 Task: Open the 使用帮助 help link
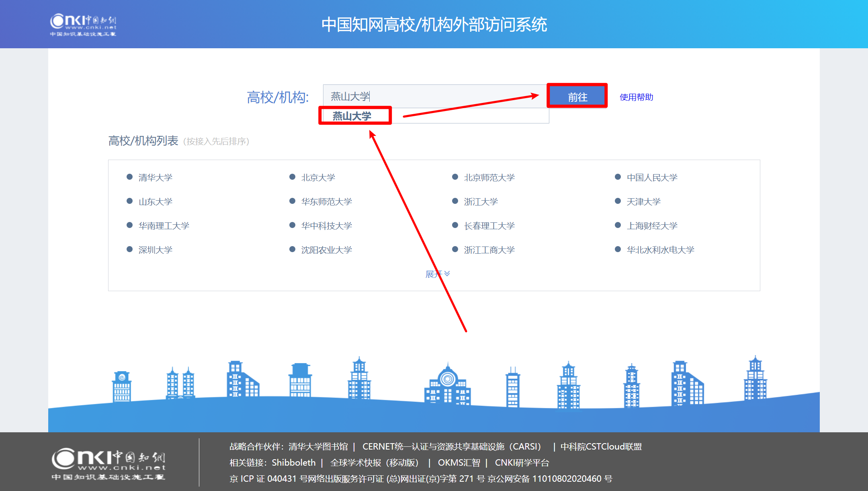(x=636, y=97)
